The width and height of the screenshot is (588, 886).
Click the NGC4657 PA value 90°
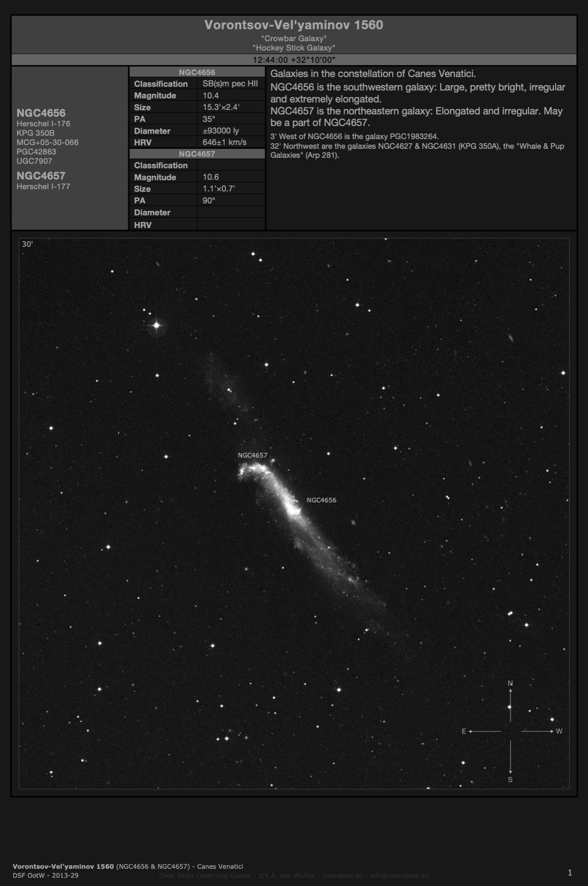(209, 200)
